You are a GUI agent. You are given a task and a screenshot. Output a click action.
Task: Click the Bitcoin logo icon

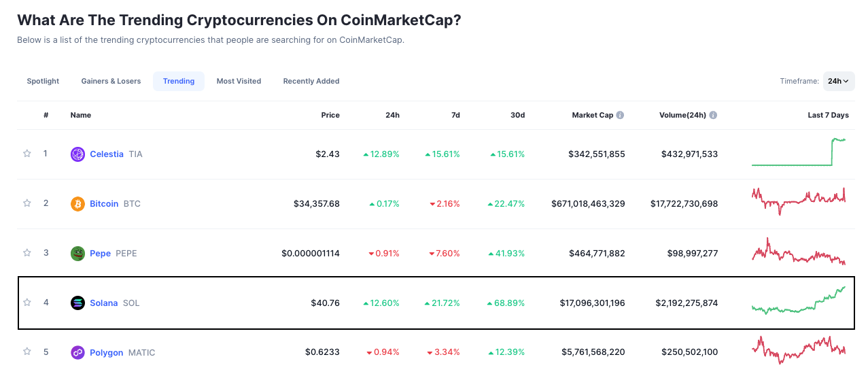click(77, 204)
